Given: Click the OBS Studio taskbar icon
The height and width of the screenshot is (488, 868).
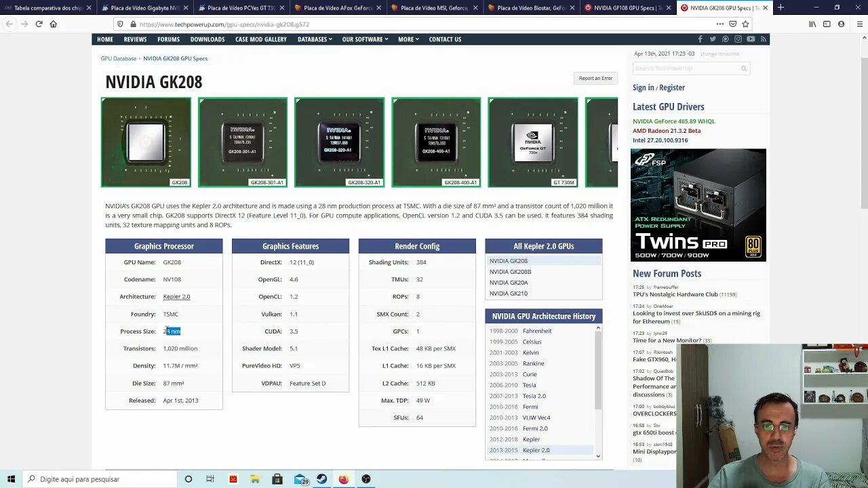Looking at the screenshot, I should [366, 479].
